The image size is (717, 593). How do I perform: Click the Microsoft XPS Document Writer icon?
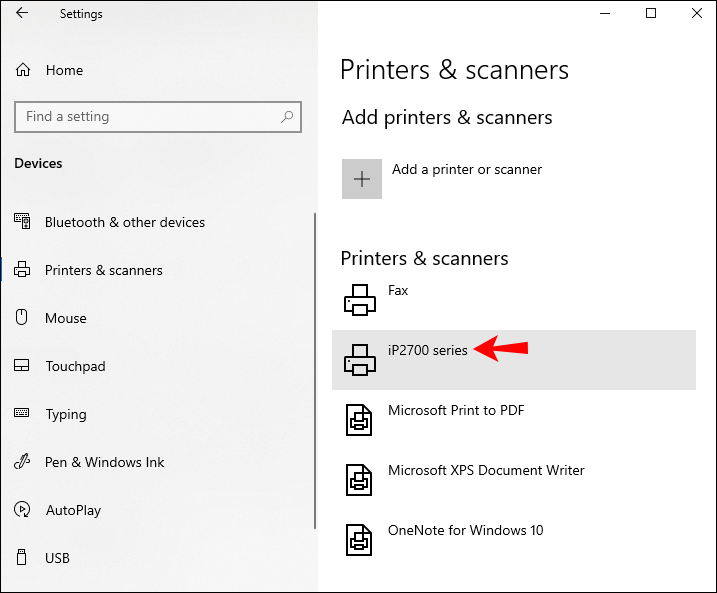360,479
